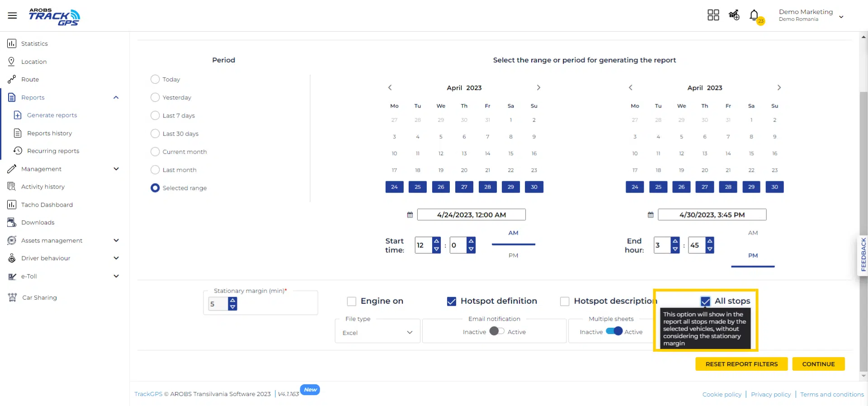Select the Last 7 days radio option
This screenshot has width=868, height=406.
(155, 115)
